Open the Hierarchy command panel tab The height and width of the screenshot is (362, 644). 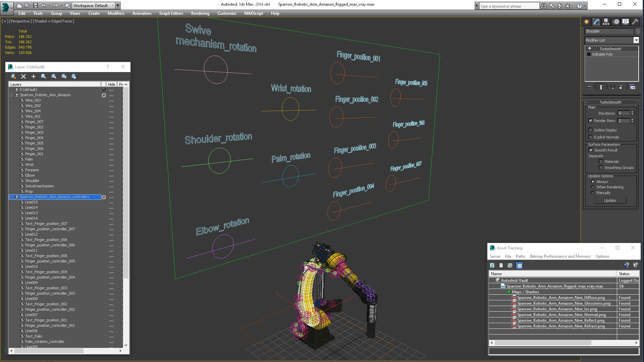[606, 22]
